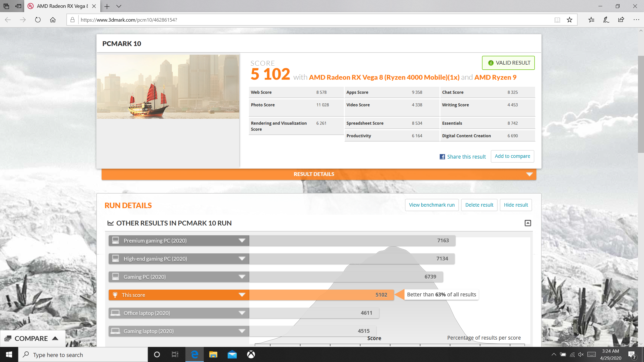
Task: Click the AMD Ryzen 9 link
Action: click(495, 77)
